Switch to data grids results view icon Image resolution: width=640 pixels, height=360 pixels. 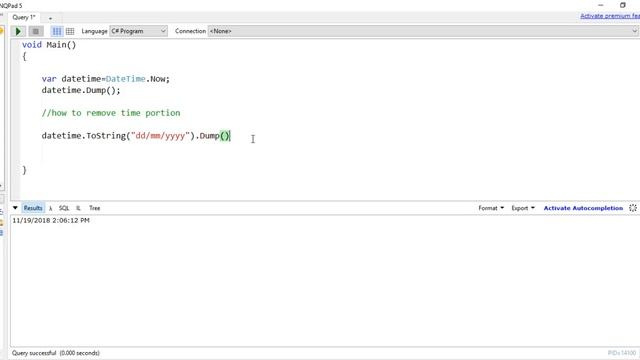[70, 31]
